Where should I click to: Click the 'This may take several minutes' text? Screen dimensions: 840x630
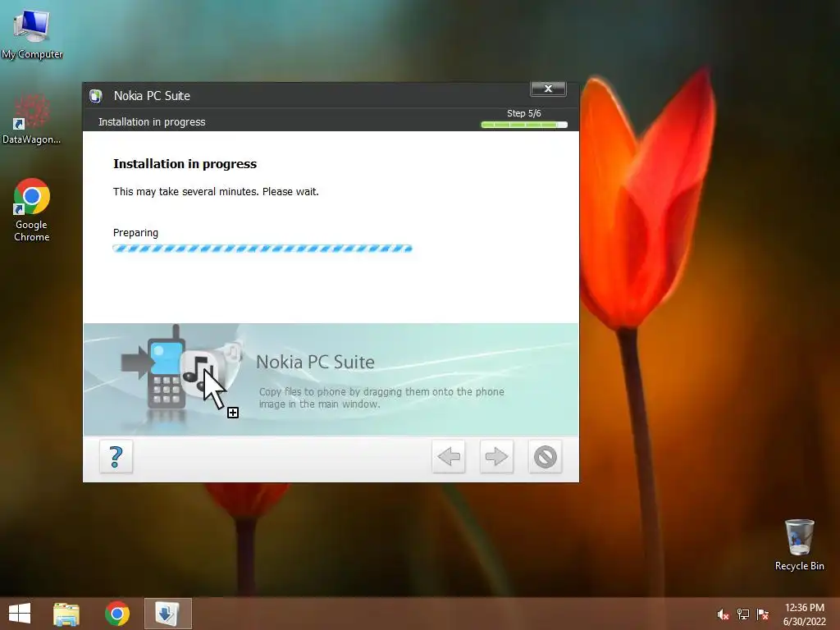tap(216, 192)
